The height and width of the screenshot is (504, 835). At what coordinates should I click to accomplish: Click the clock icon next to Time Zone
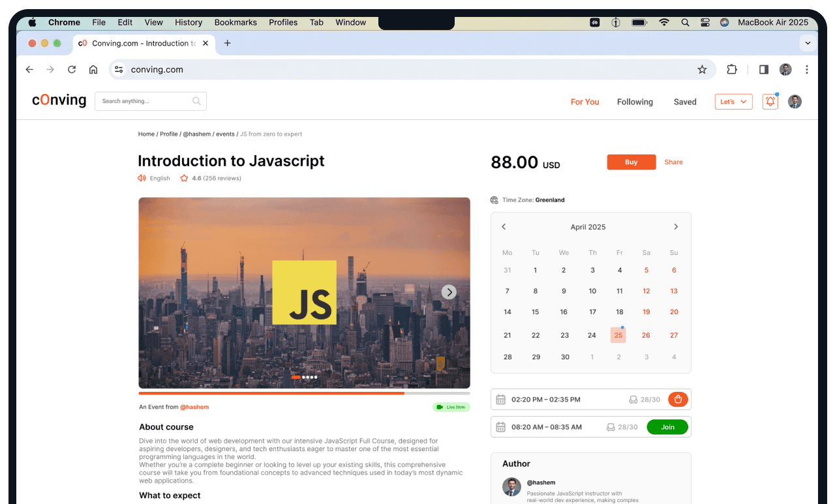pyautogui.click(x=496, y=200)
